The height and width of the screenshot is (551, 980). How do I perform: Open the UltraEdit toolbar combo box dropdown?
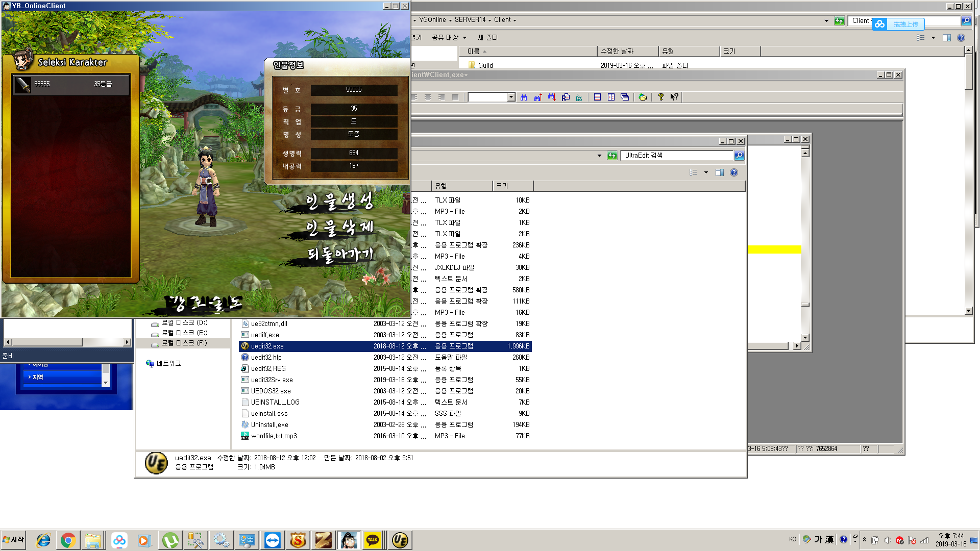pos(511,97)
